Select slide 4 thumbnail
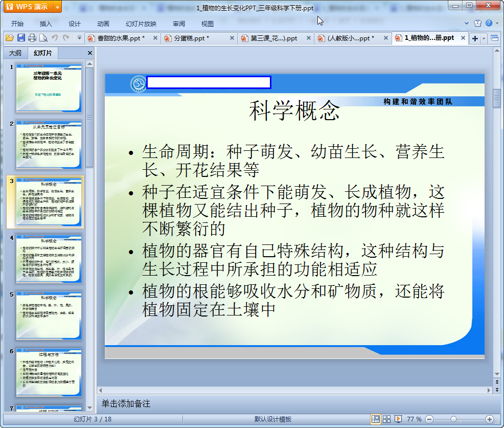This screenshot has height=428, width=504. [49, 259]
